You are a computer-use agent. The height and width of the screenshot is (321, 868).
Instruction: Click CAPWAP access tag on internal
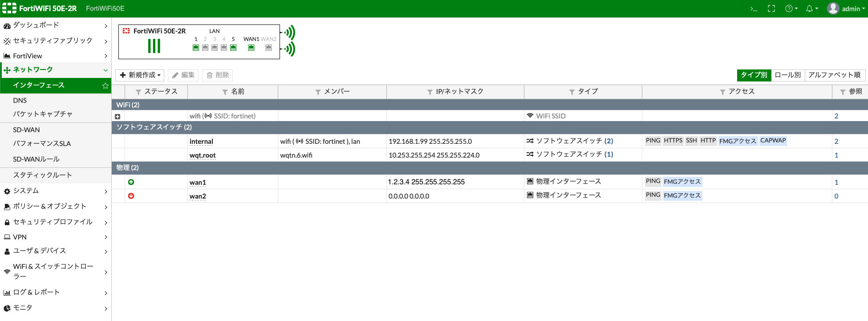click(773, 141)
